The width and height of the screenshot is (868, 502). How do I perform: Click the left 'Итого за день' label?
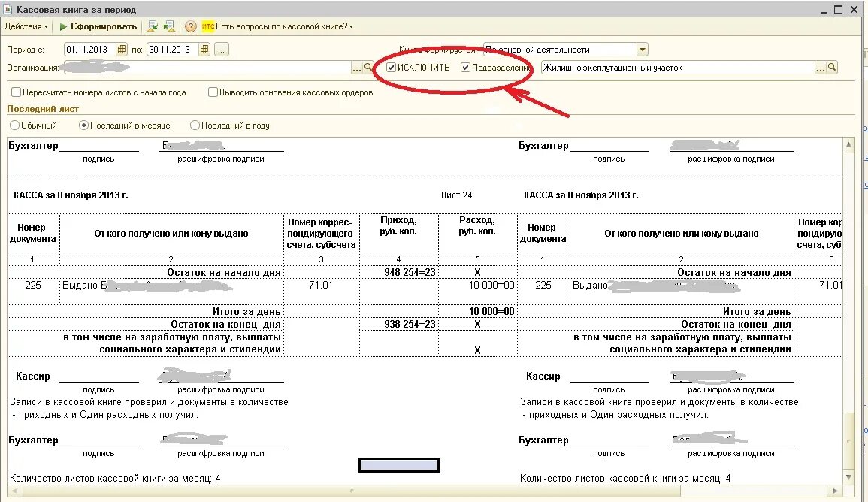246,311
